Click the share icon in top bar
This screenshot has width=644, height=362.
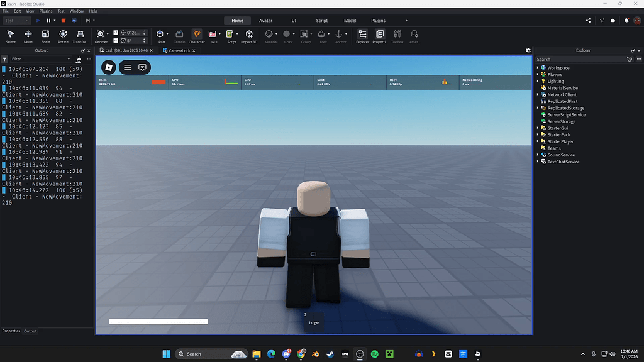pyautogui.click(x=588, y=21)
